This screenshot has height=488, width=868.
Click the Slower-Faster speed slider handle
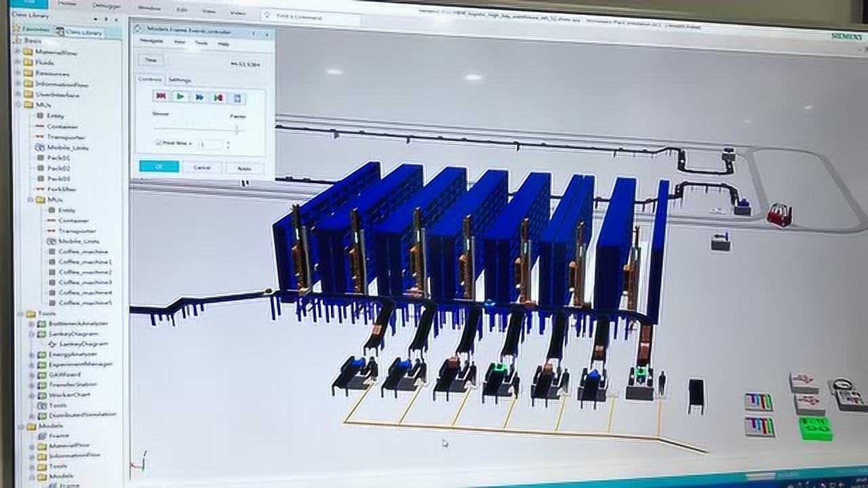(237, 129)
